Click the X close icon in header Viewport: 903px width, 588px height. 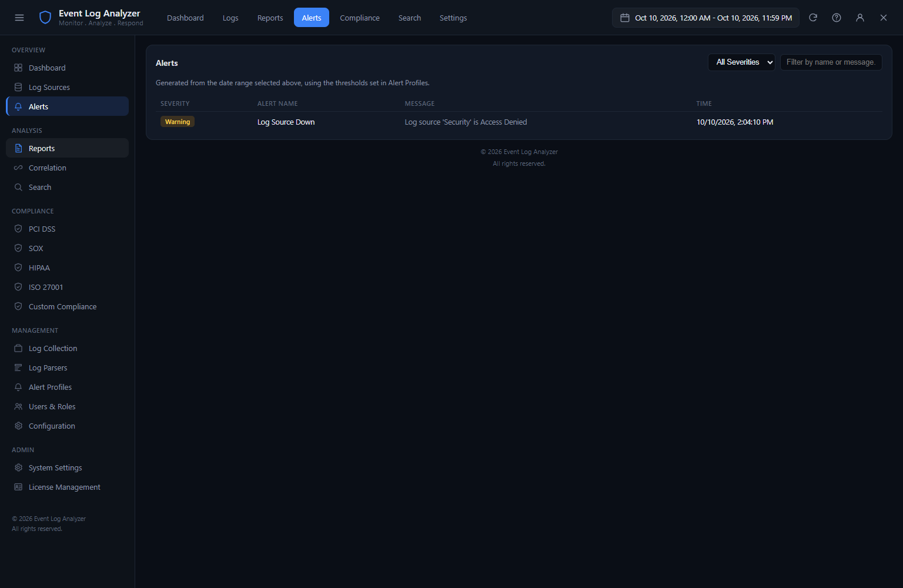(x=884, y=18)
